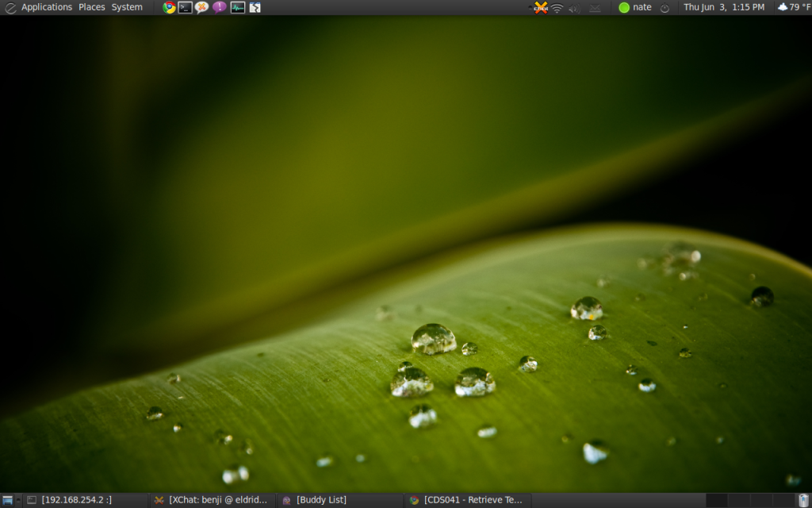Click the power/shutdown session icon
This screenshot has height=508, width=812.
click(665, 8)
